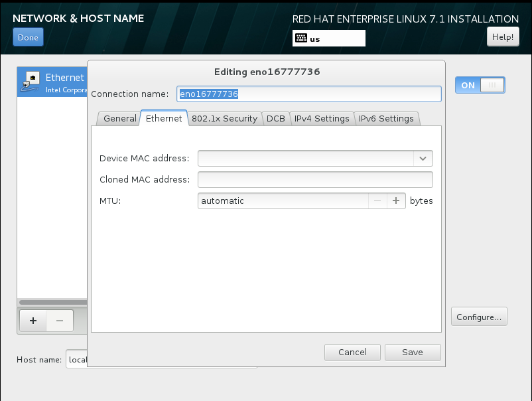
Task: Click the keyboard layout icon next to 'us'
Action: click(x=301, y=38)
